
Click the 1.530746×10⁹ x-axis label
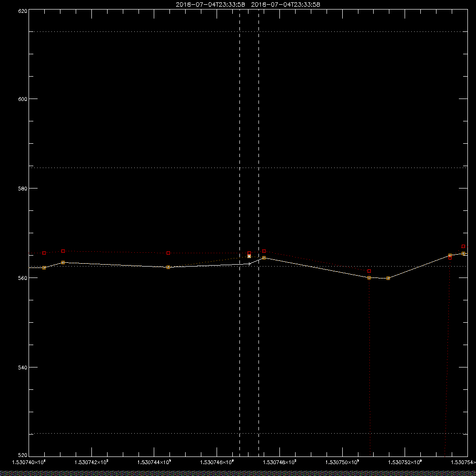tap(217, 462)
